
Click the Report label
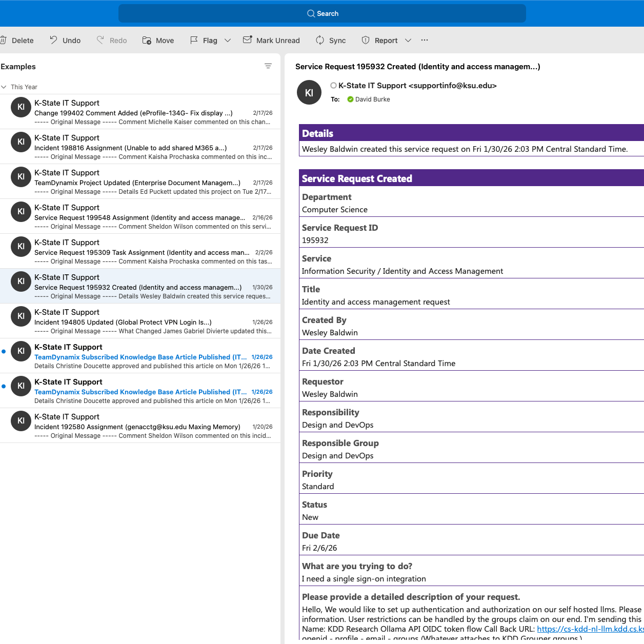click(386, 41)
